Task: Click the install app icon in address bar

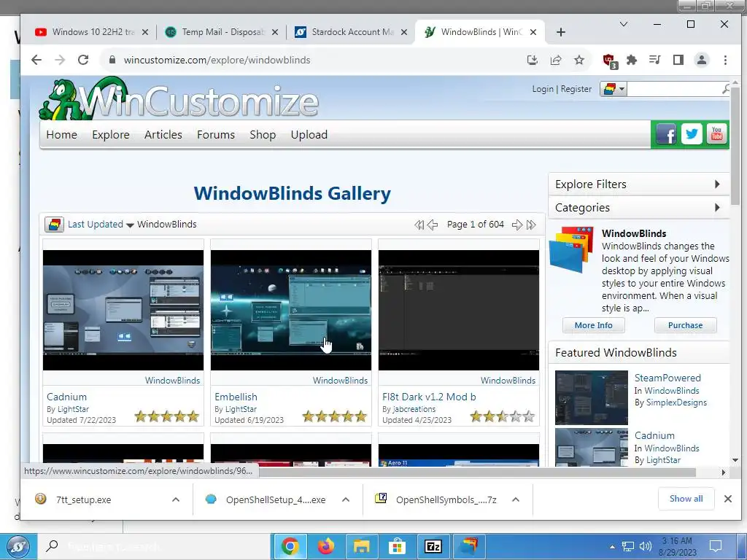Action: [x=532, y=60]
